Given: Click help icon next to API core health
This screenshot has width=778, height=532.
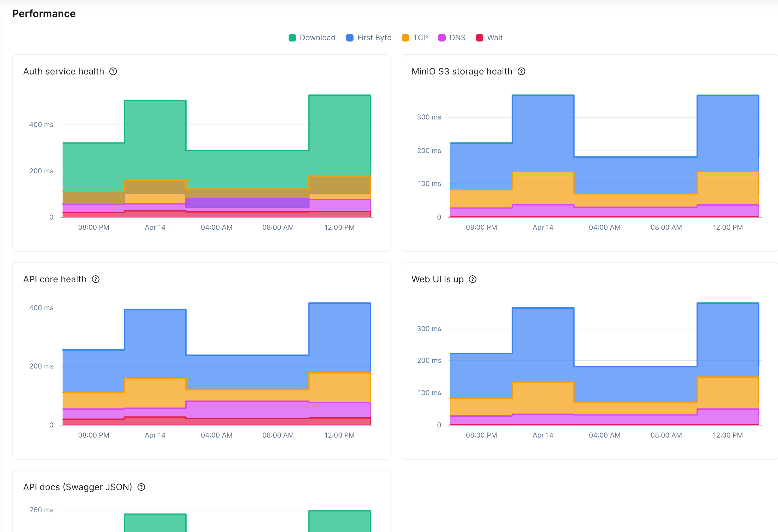Looking at the screenshot, I should [x=96, y=279].
